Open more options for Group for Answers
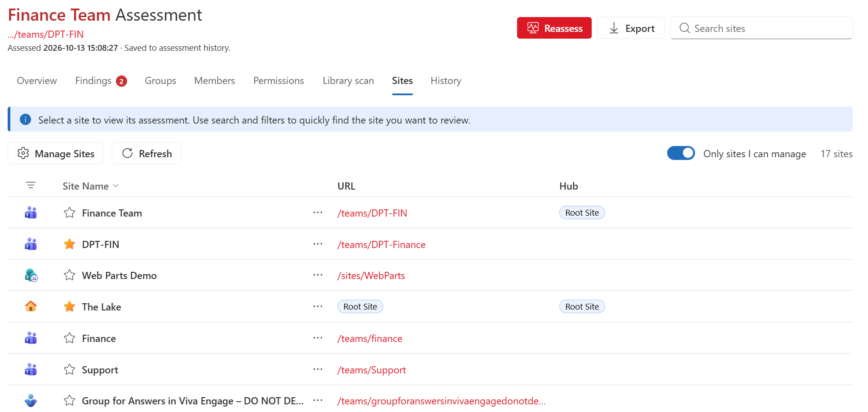The width and height of the screenshot is (868, 412). (318, 400)
